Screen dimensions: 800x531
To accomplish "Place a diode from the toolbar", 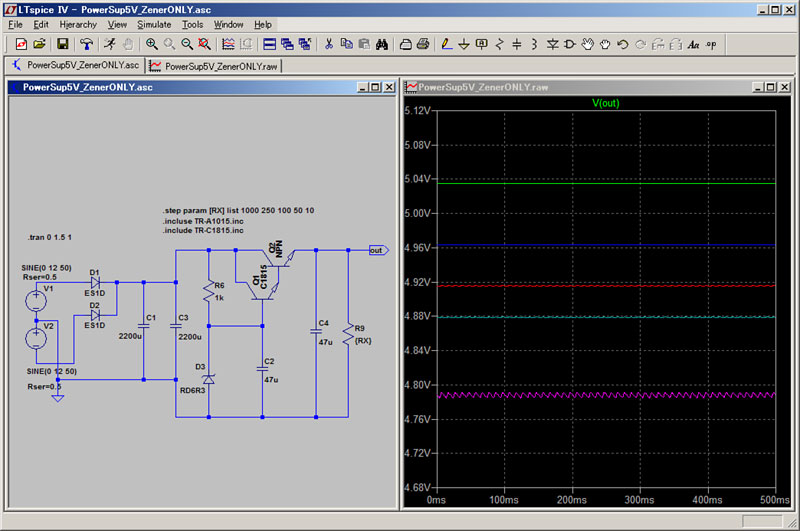I will click(x=552, y=44).
